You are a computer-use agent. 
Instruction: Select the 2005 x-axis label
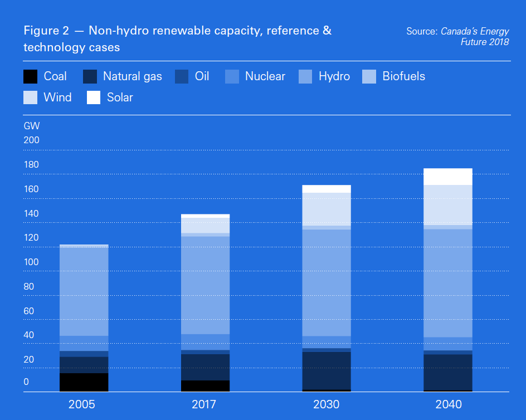[x=82, y=404]
